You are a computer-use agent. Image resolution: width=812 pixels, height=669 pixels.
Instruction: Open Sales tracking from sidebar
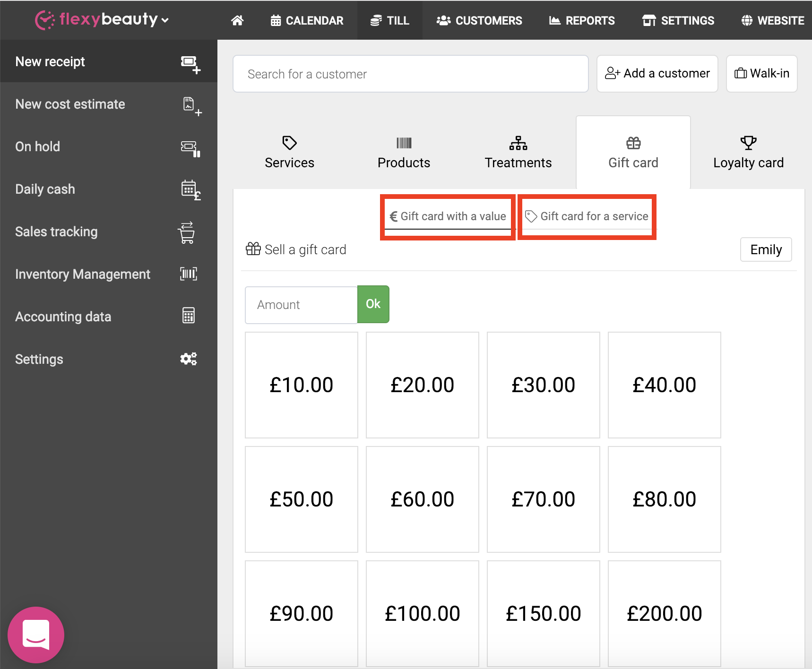(x=109, y=232)
